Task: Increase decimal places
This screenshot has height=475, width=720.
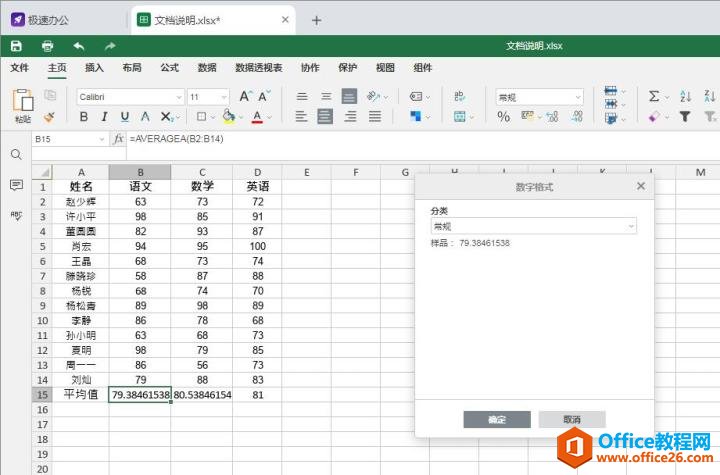Action: tap(552, 117)
